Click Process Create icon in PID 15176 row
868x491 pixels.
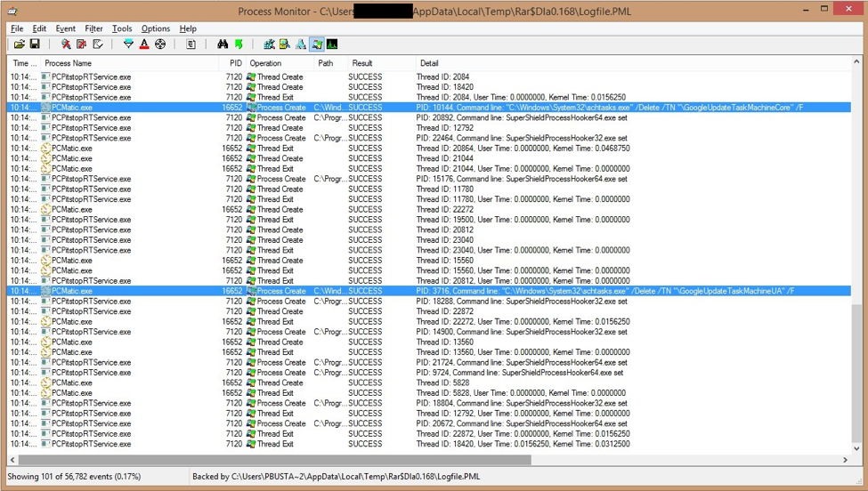[x=251, y=179]
